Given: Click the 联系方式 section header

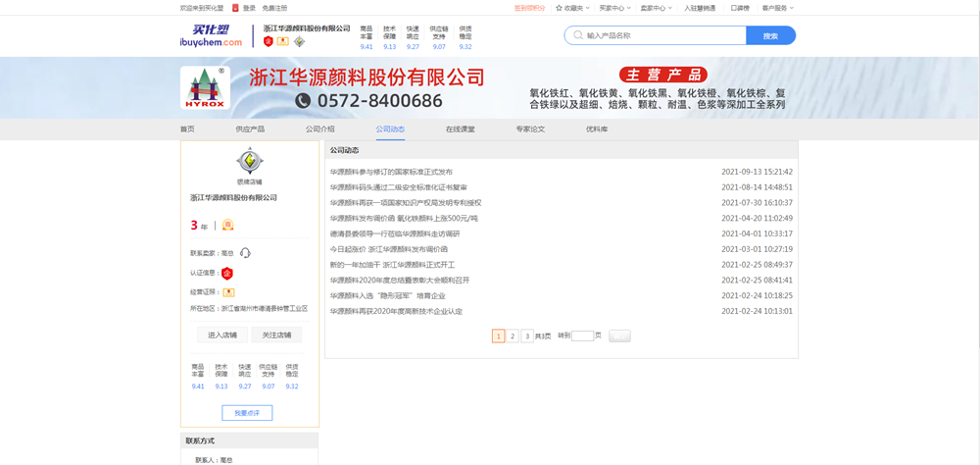Looking at the screenshot, I should pos(249,440).
